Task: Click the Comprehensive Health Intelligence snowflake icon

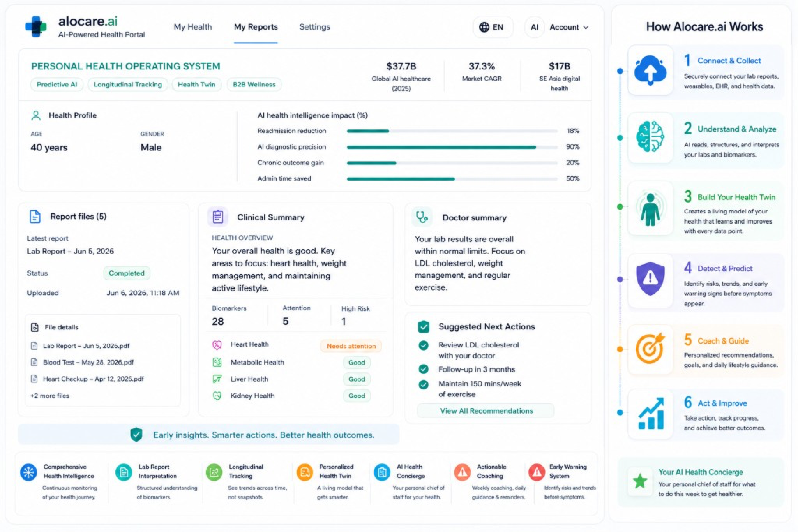Action: [29, 472]
